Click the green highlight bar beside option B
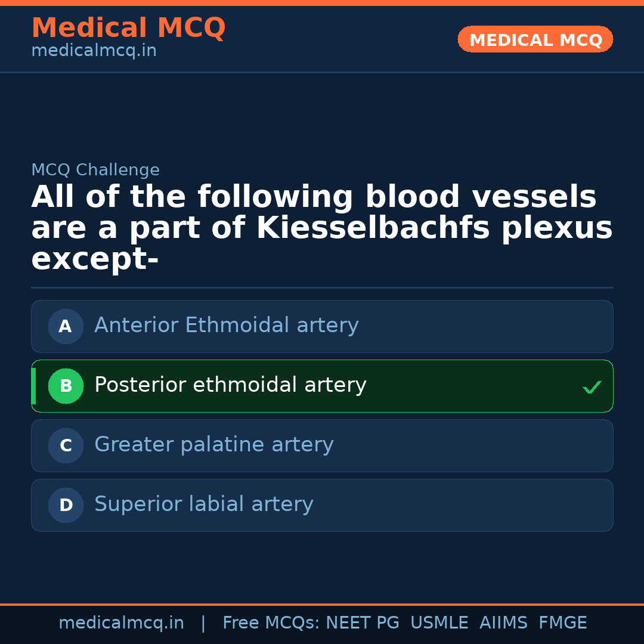 point(33,386)
